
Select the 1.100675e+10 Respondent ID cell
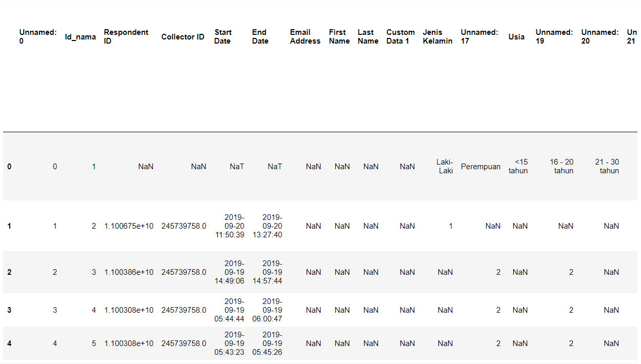pos(129,226)
